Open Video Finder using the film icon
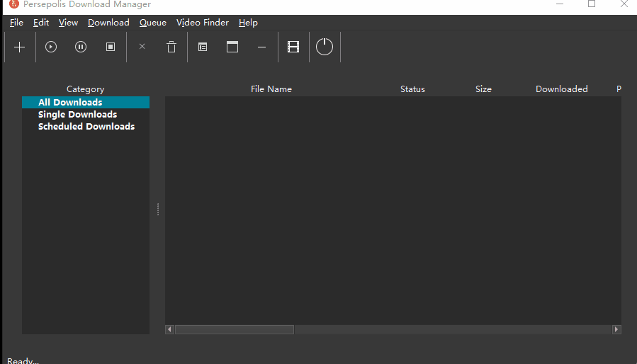 (293, 47)
